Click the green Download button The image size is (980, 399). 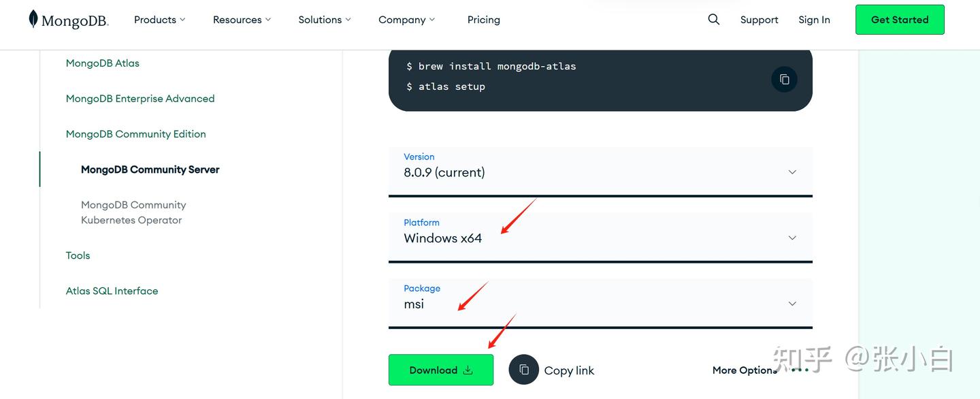pyautogui.click(x=440, y=370)
